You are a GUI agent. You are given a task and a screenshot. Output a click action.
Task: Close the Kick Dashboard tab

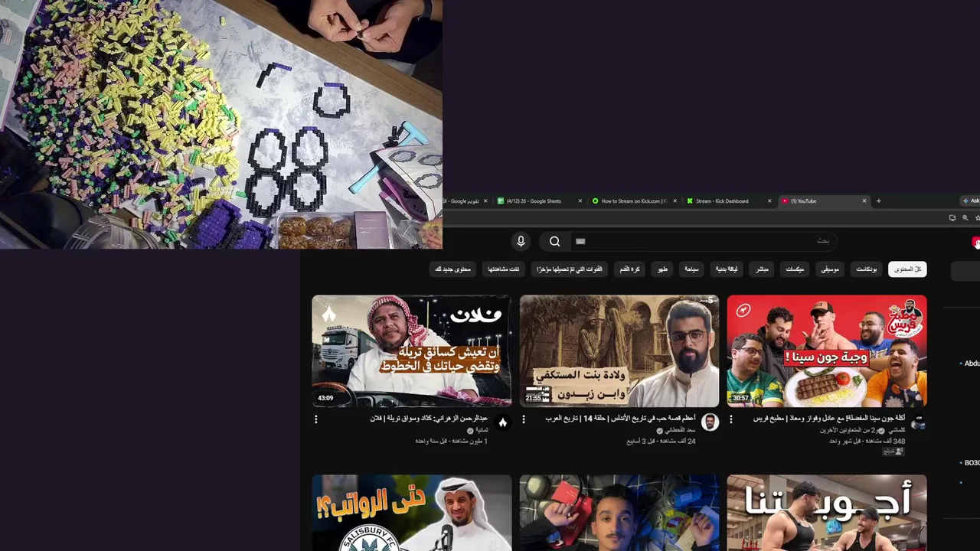tap(769, 201)
